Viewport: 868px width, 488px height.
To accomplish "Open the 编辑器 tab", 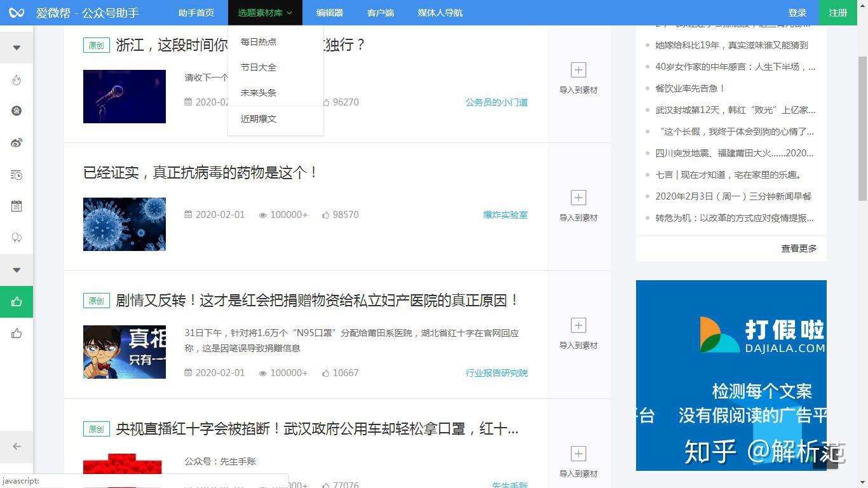I will [330, 13].
